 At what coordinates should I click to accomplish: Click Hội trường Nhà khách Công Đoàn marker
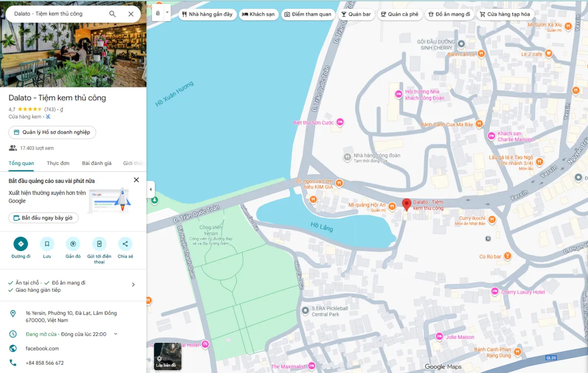(x=399, y=94)
